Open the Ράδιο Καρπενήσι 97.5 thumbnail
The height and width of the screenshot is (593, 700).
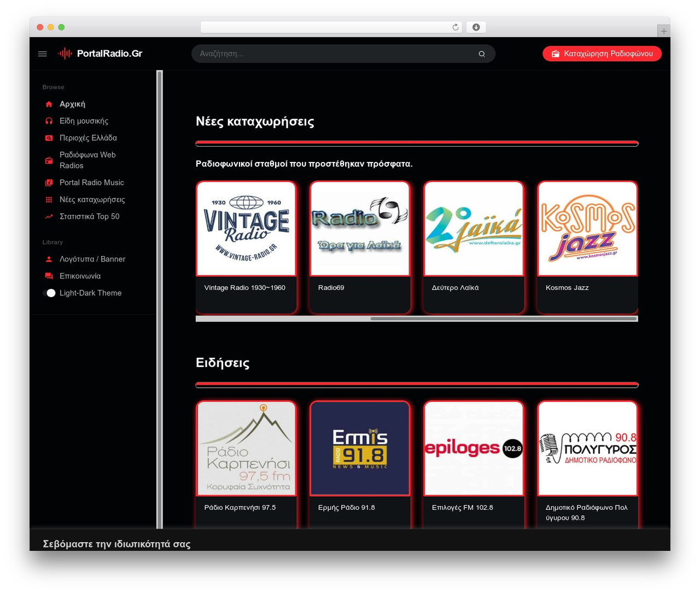click(246, 449)
